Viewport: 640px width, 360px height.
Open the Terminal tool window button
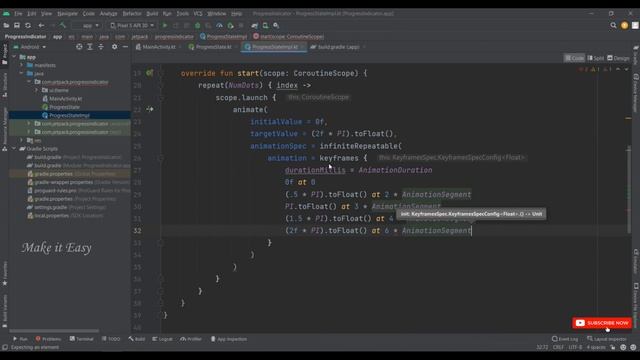[x=82, y=339]
